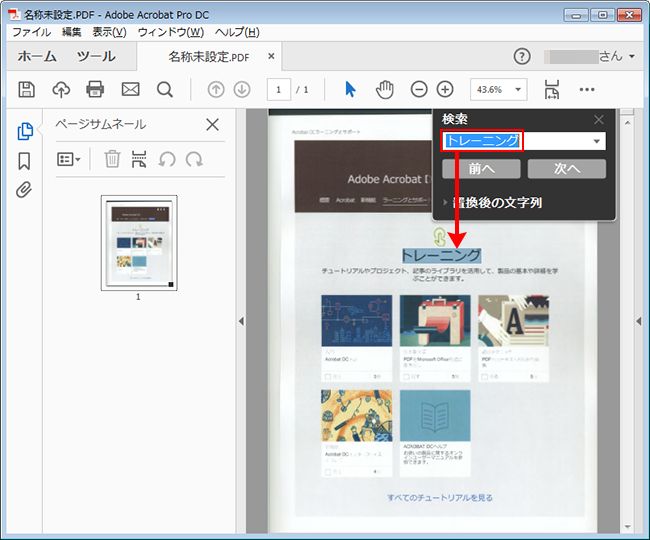Open the attachments paperclip icon in sidebar
This screenshot has width=650, height=540.
(24, 189)
